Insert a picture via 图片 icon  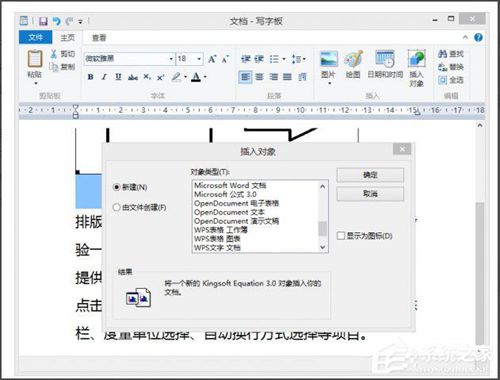(329, 59)
